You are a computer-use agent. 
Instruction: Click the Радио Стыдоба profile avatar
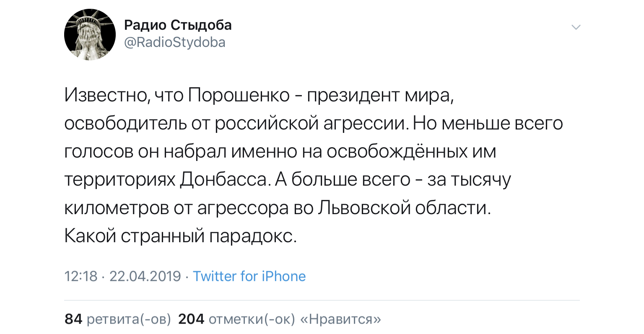(90, 34)
